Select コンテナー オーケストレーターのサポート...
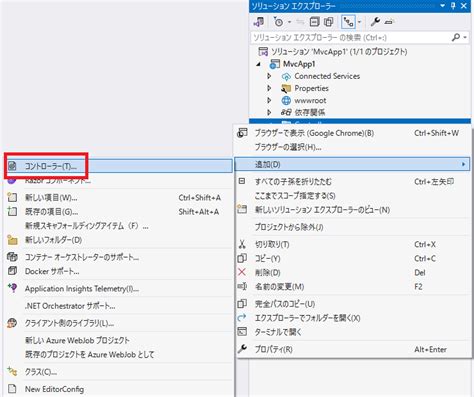Viewport: 474px width, 397px height. pos(119,257)
